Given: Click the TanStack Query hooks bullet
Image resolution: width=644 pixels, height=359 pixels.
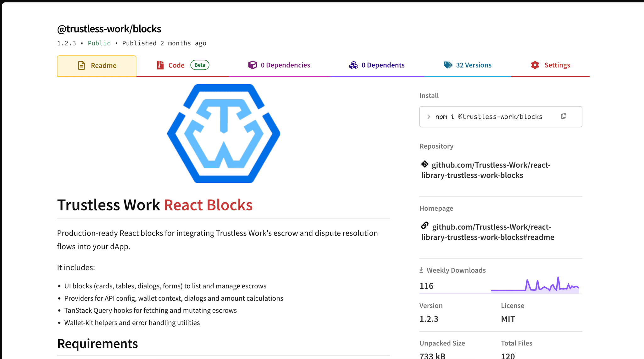Looking at the screenshot, I should click(150, 310).
